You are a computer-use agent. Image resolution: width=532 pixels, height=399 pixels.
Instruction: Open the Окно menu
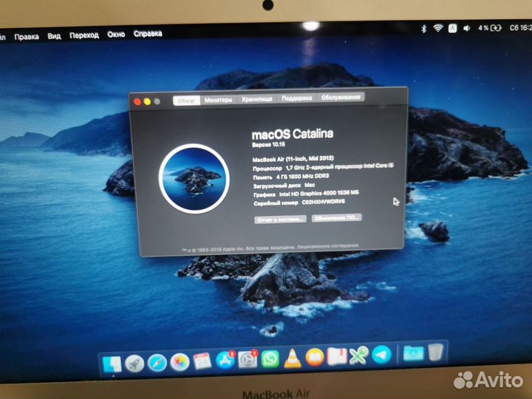pos(116,34)
